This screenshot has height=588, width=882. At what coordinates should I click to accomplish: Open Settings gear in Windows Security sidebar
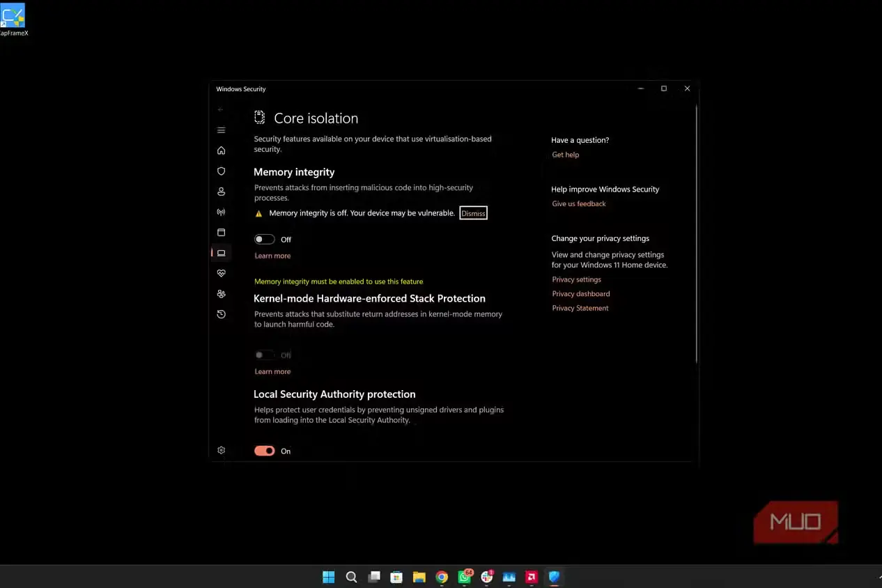point(221,450)
